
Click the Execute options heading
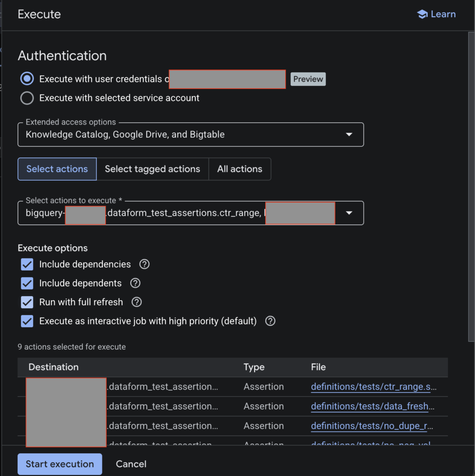[x=53, y=248]
